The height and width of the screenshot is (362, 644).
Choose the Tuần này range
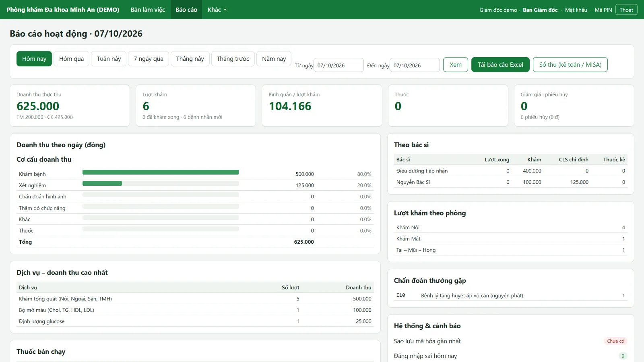[x=109, y=59]
